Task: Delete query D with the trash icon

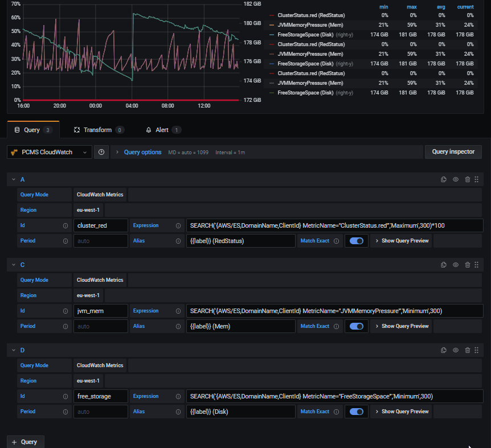Action: (467, 350)
